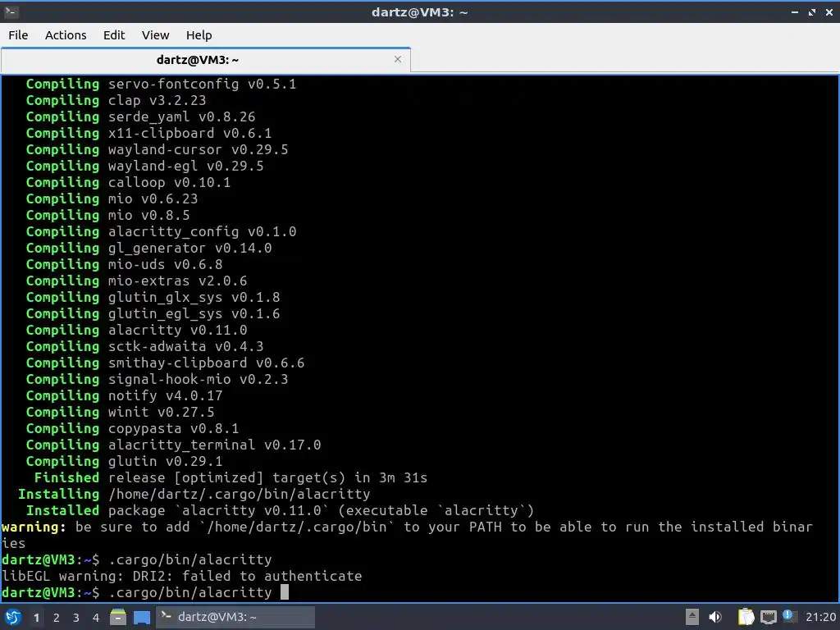840x630 pixels.
Task: Click the line 'Compiling copypasta v0.8.1'
Action: [132, 428]
